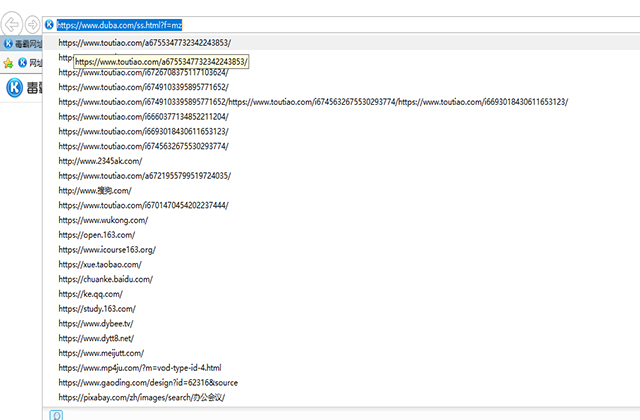Click the browser Back arrow button
Viewport: 640px width, 420px height.
(x=11, y=24)
